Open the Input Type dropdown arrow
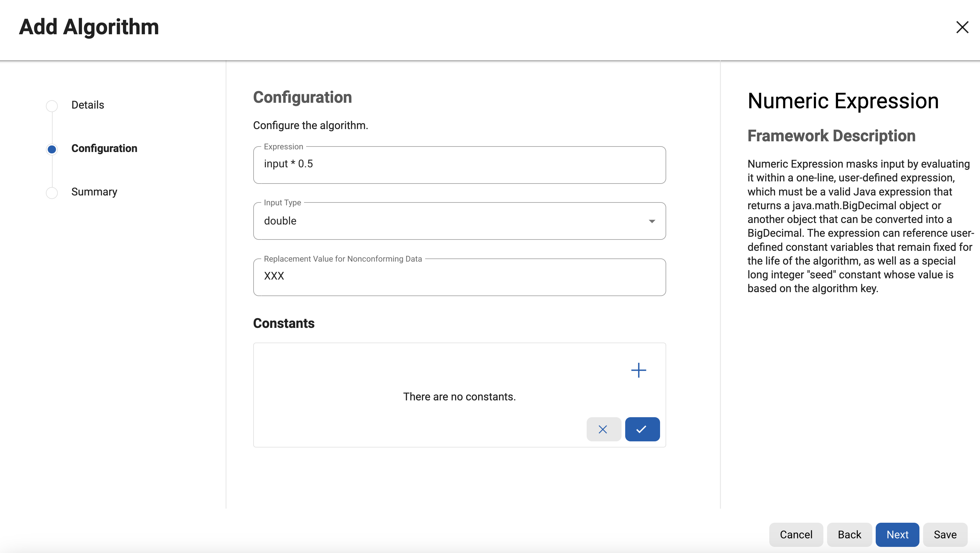Image resolution: width=980 pixels, height=553 pixels. (x=652, y=221)
